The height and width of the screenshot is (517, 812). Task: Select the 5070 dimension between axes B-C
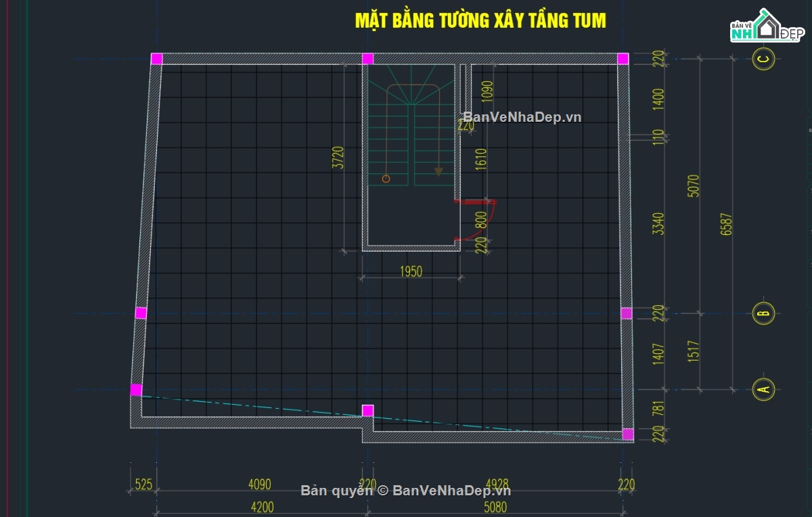[693, 185]
